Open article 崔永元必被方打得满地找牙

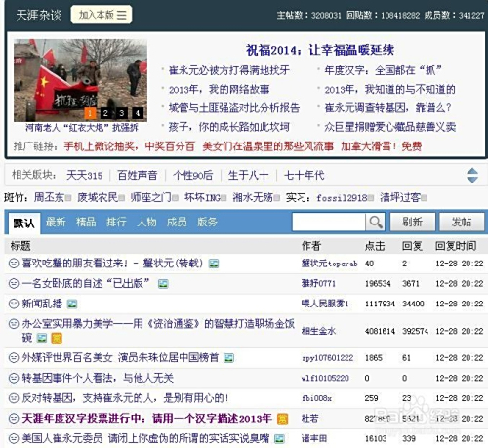pos(229,70)
